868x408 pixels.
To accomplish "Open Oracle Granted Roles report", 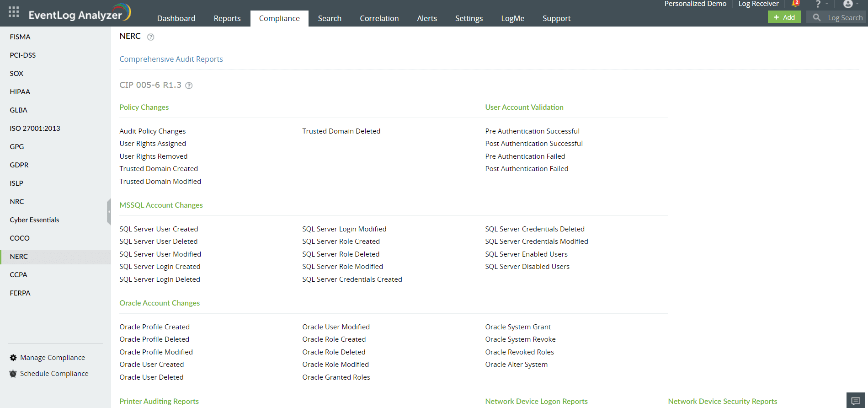I will coord(336,377).
